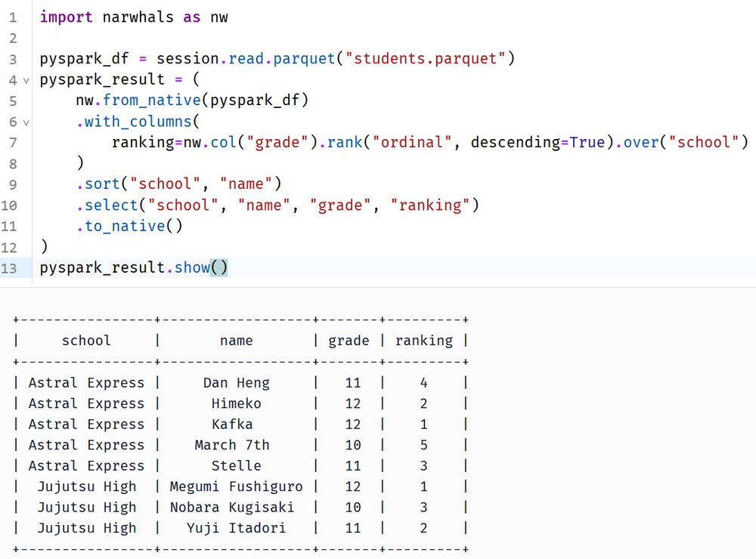Collapse the with_columns fold at line 6

[x=26, y=122]
